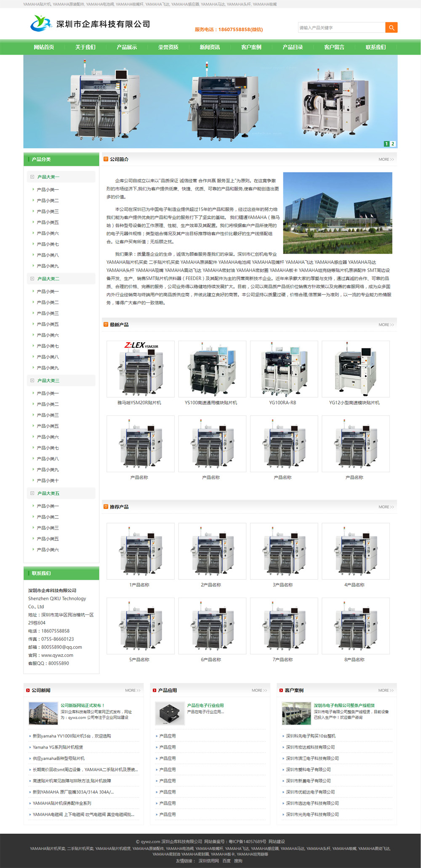
Task: Open the 公司新版网站正式发布 news headline
Action: pyautogui.click(x=83, y=705)
